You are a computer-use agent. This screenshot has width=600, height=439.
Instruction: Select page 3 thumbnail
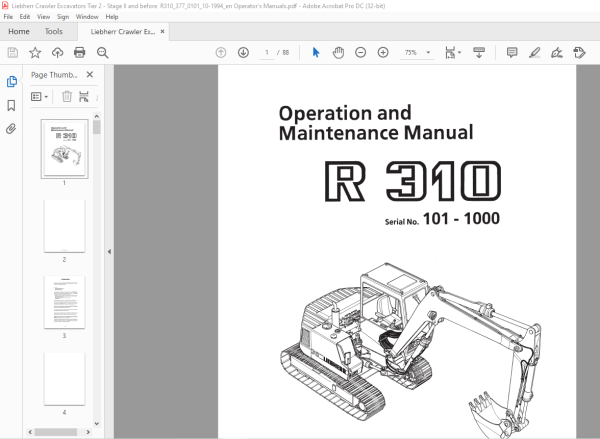(64, 302)
